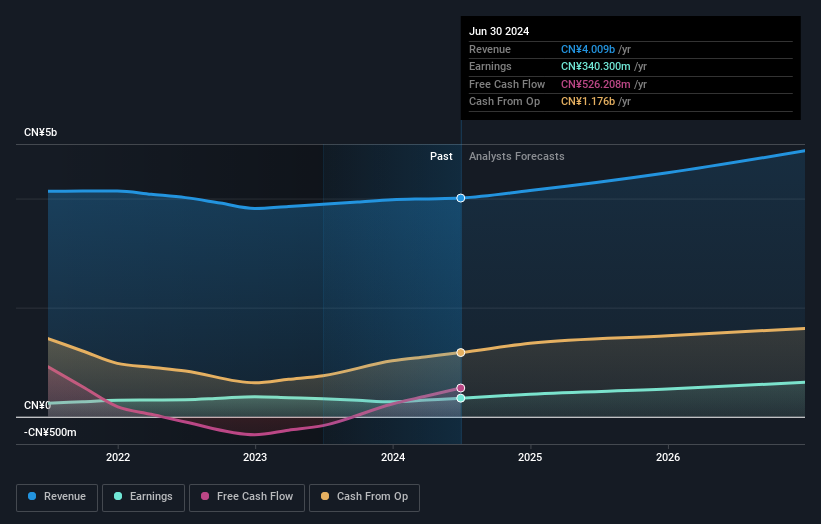This screenshot has height=524, width=821.
Task: Click the CN¥526.208m free cash flow value
Action: [x=596, y=84]
